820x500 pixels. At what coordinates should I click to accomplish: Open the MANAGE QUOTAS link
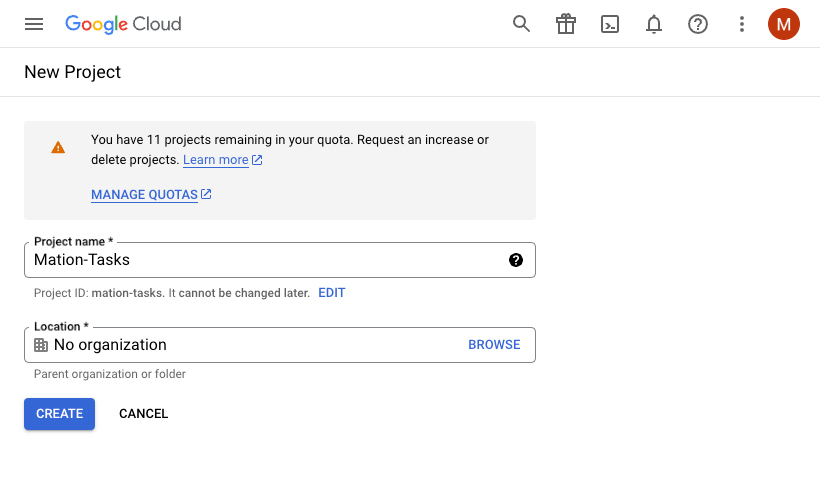coord(151,195)
